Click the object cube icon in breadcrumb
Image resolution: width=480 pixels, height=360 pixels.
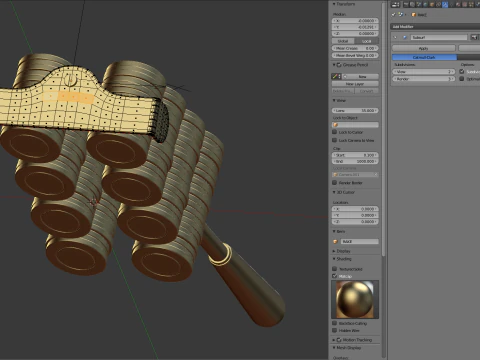click(x=414, y=15)
